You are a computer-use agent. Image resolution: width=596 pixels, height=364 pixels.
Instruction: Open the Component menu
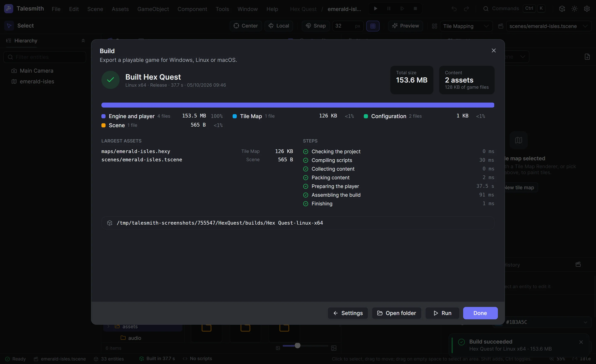192,9
